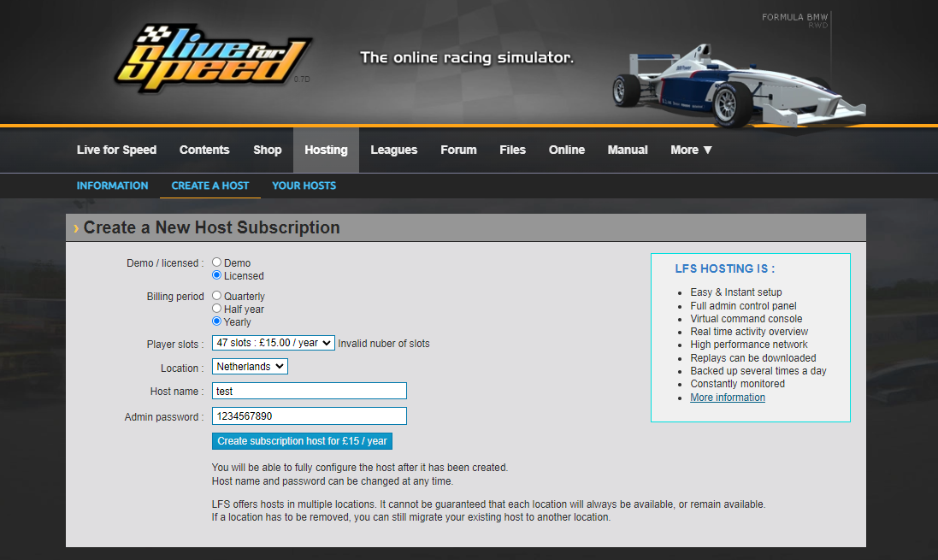Click 'The online racing simulator.' tagline
The image size is (938, 560).
pyautogui.click(x=467, y=57)
